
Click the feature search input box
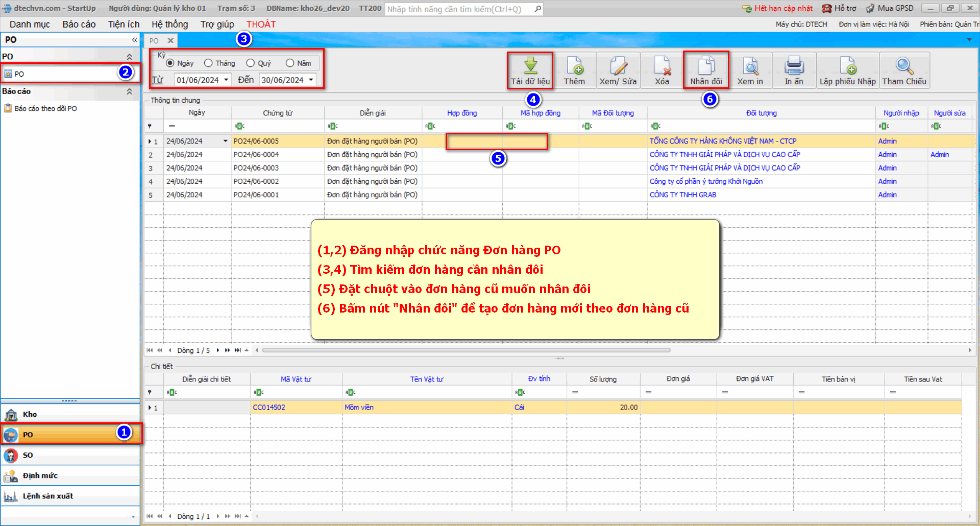tap(459, 9)
